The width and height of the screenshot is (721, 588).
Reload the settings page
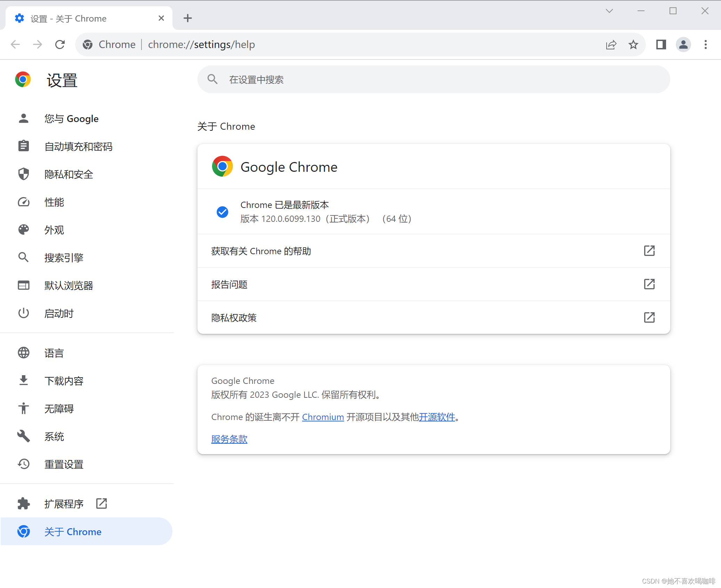click(60, 44)
